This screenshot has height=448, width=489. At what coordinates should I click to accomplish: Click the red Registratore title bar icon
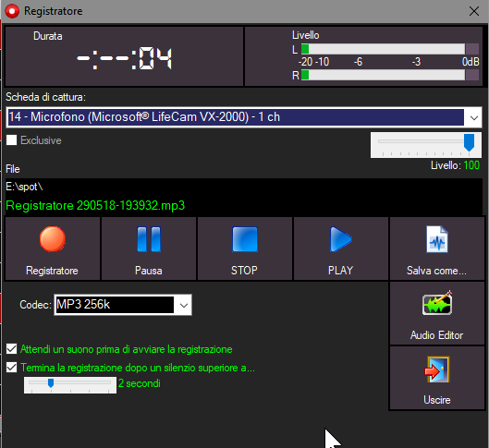click(12, 11)
